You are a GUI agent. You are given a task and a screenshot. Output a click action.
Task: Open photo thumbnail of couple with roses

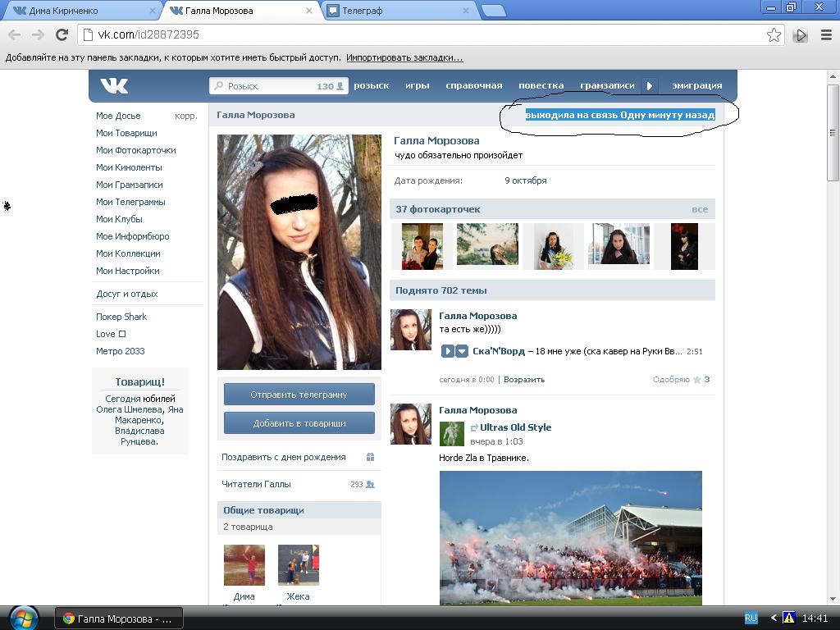(422, 246)
